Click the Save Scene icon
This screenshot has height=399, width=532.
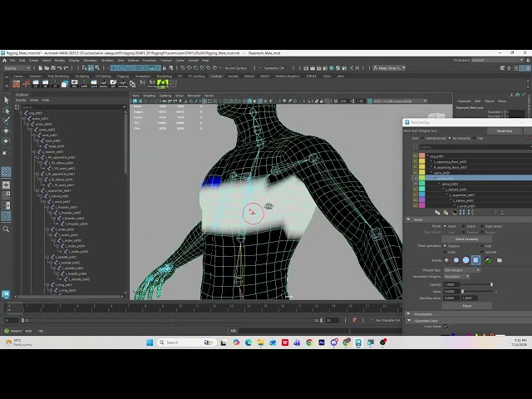pos(53,68)
